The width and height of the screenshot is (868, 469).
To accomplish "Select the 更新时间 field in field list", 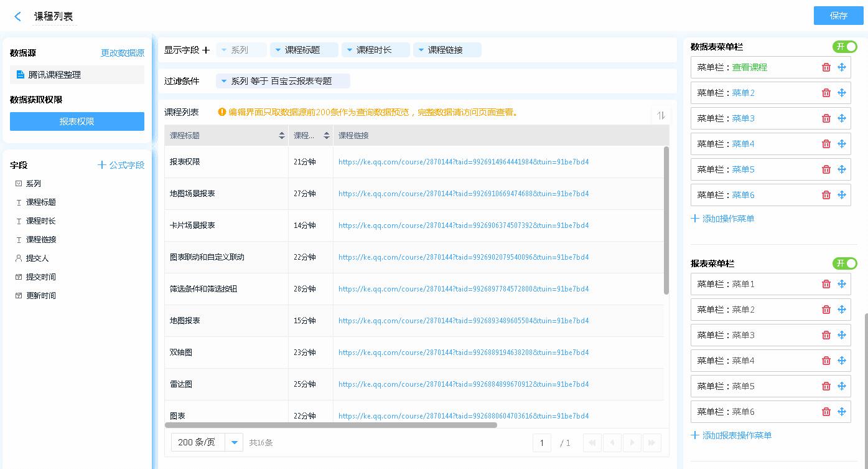I will 40,296.
